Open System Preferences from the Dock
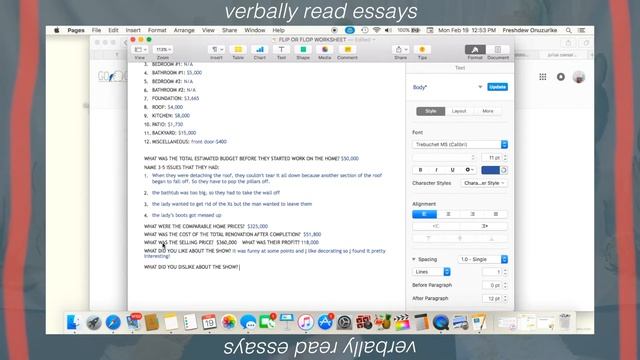The height and width of the screenshot is (360, 640). (344, 322)
